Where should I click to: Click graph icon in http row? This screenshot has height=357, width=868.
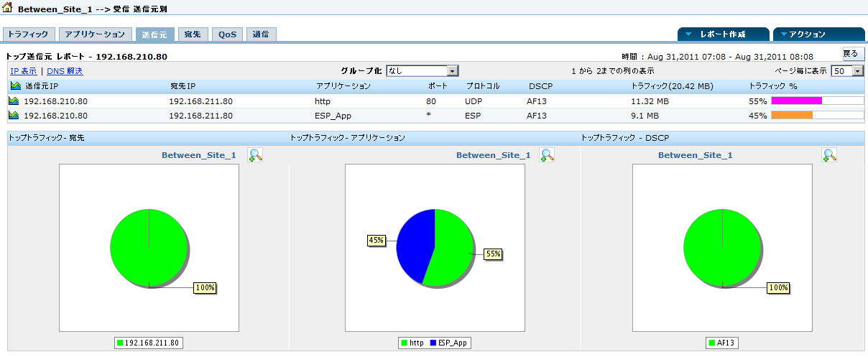[15, 101]
